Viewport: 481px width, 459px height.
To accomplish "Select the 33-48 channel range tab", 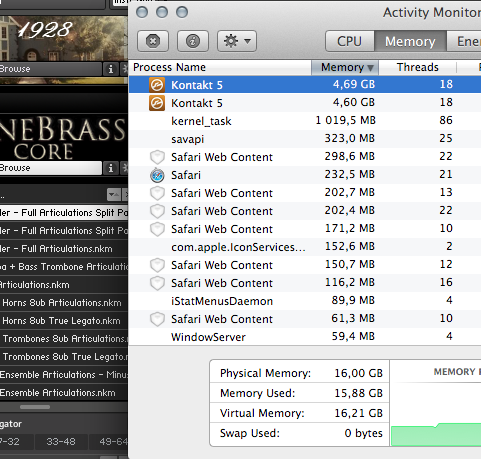I will click(x=61, y=442).
